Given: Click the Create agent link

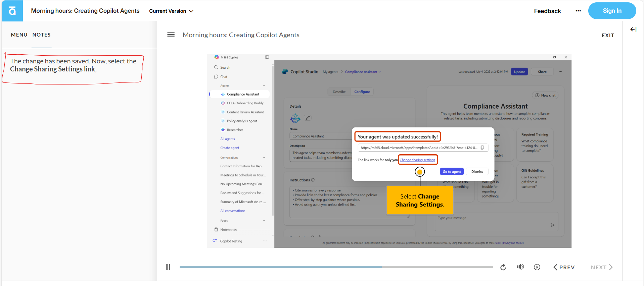Looking at the screenshot, I should pos(230,148).
